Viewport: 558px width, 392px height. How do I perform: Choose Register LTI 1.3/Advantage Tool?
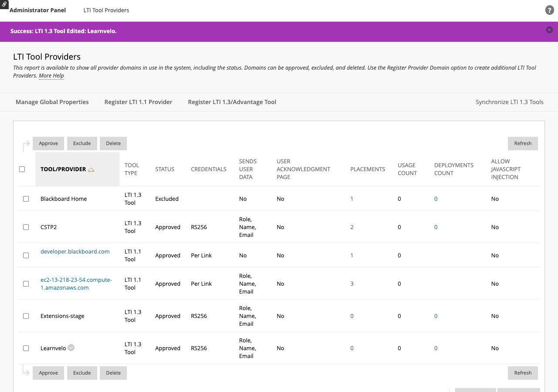click(232, 102)
